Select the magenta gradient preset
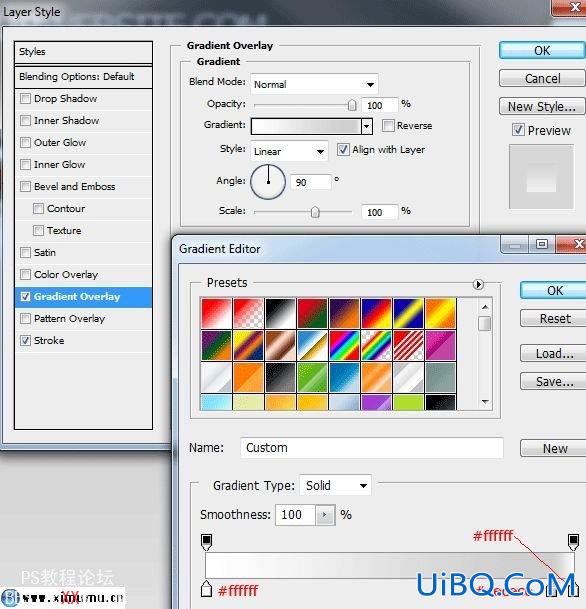This screenshot has width=586, height=609. (440, 345)
